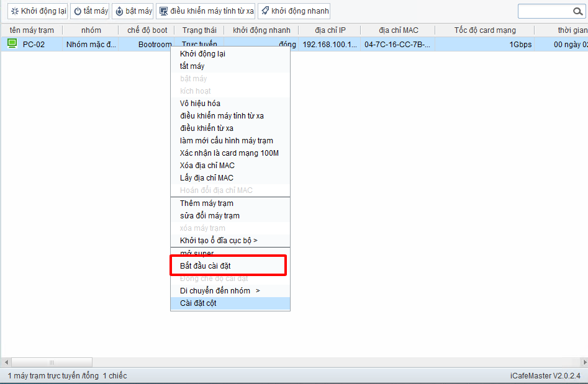The height and width of the screenshot is (384, 588).
Task: Click the bật máy power-on icon
Action: pyautogui.click(x=119, y=11)
